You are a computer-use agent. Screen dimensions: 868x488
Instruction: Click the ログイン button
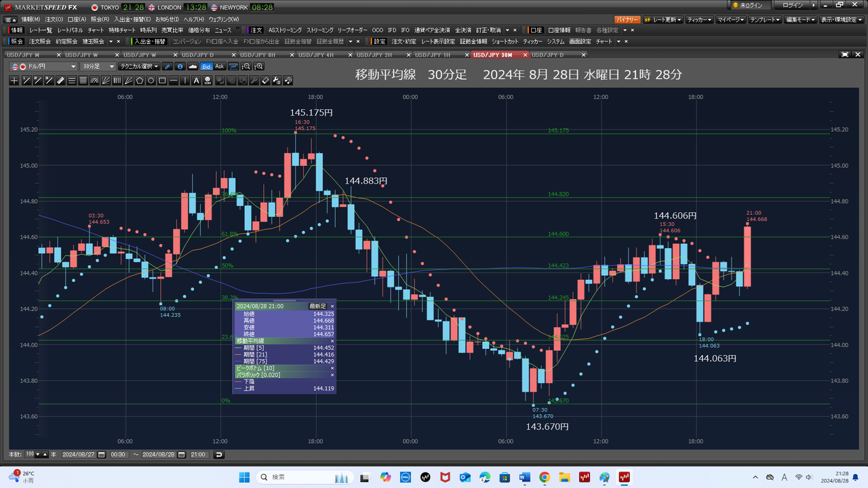tap(796, 5)
